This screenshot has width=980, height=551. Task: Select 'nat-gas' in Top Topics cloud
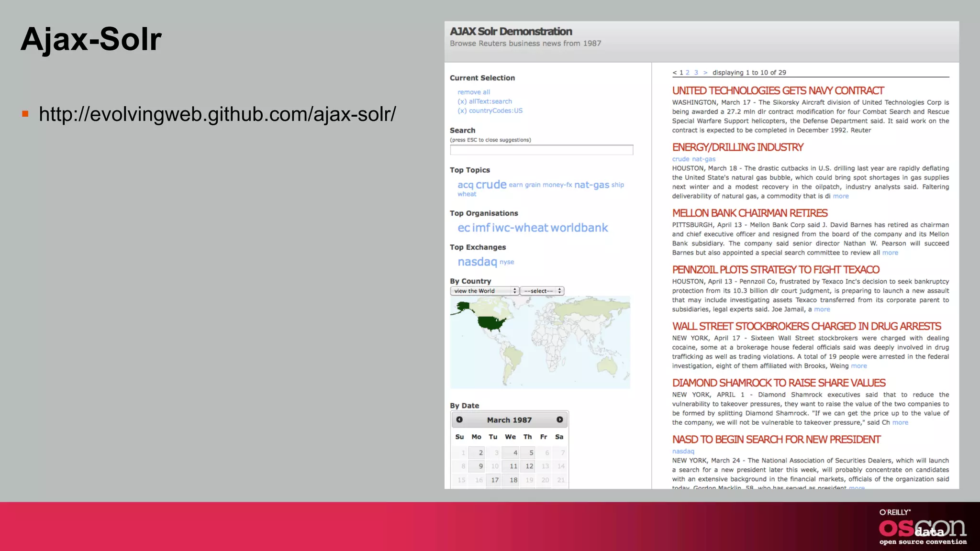coord(591,185)
